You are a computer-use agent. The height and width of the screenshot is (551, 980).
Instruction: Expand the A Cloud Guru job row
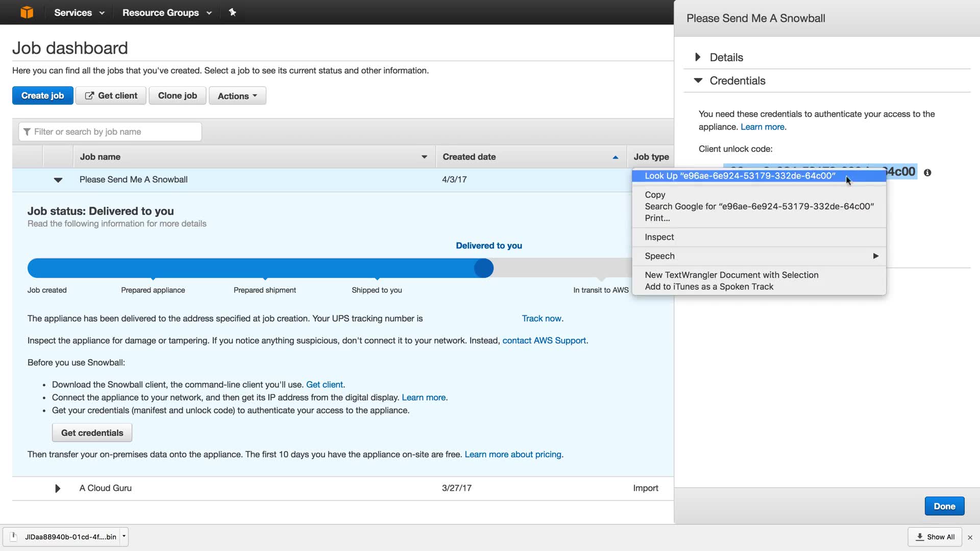coord(58,488)
